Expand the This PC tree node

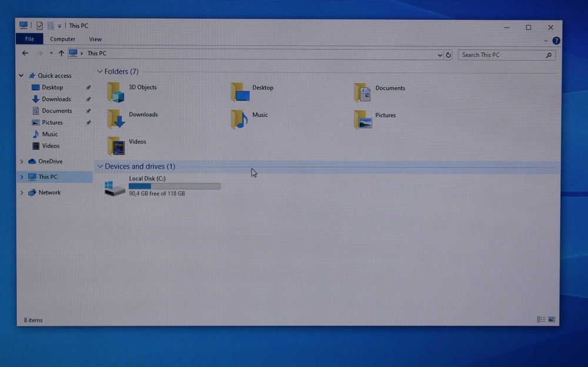[21, 177]
